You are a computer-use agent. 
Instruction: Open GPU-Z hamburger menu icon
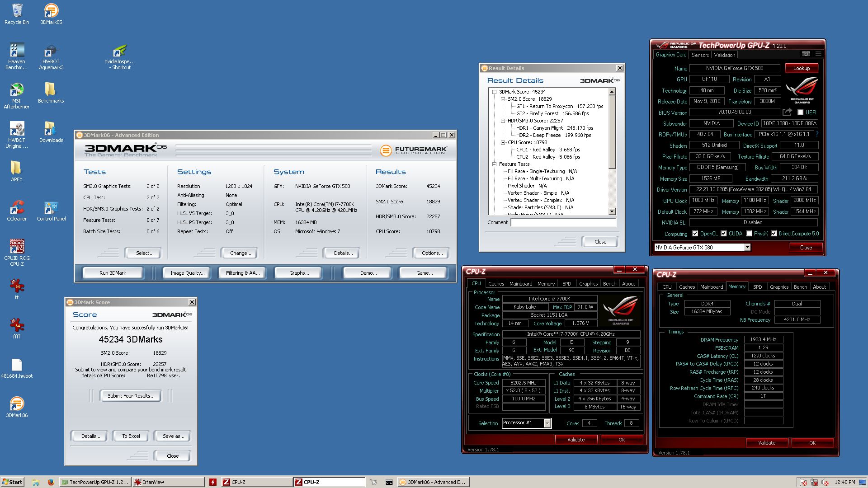(818, 54)
